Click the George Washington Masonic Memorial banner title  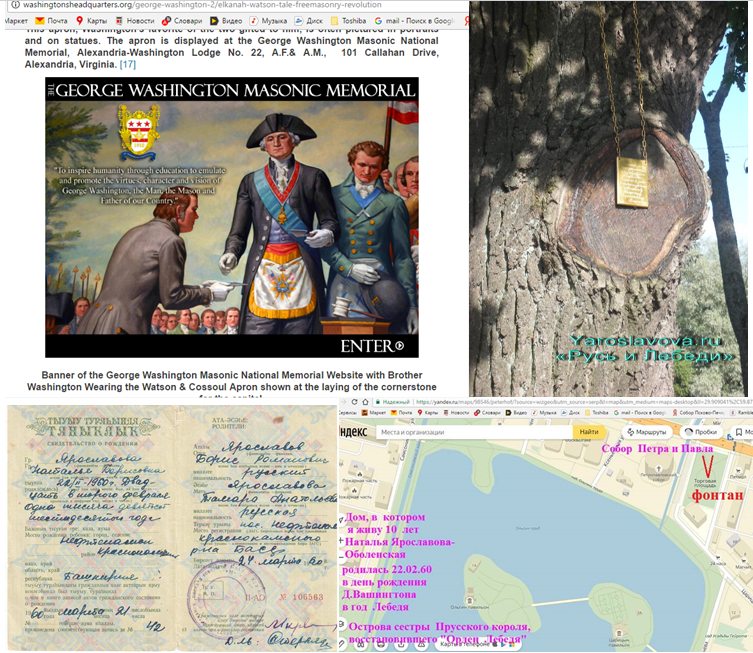coord(232,90)
